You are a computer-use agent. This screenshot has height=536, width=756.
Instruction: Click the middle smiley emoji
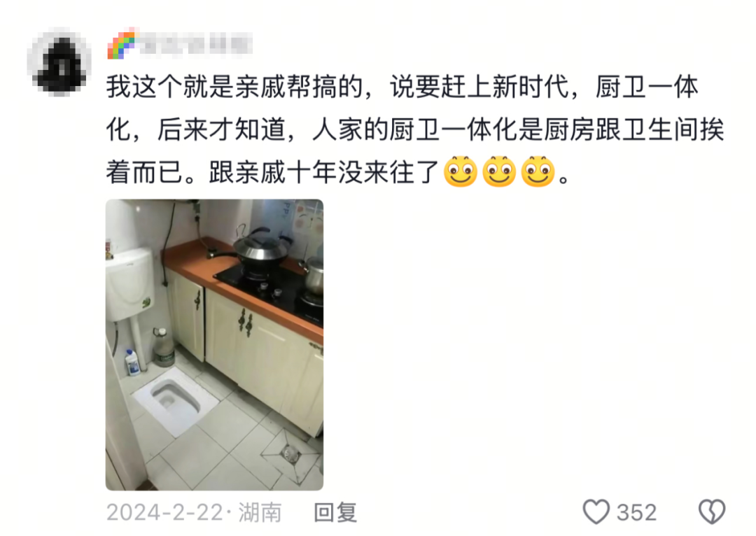click(x=499, y=171)
